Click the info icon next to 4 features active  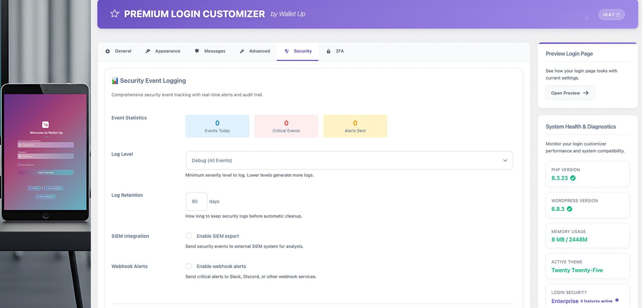pyautogui.click(x=617, y=300)
